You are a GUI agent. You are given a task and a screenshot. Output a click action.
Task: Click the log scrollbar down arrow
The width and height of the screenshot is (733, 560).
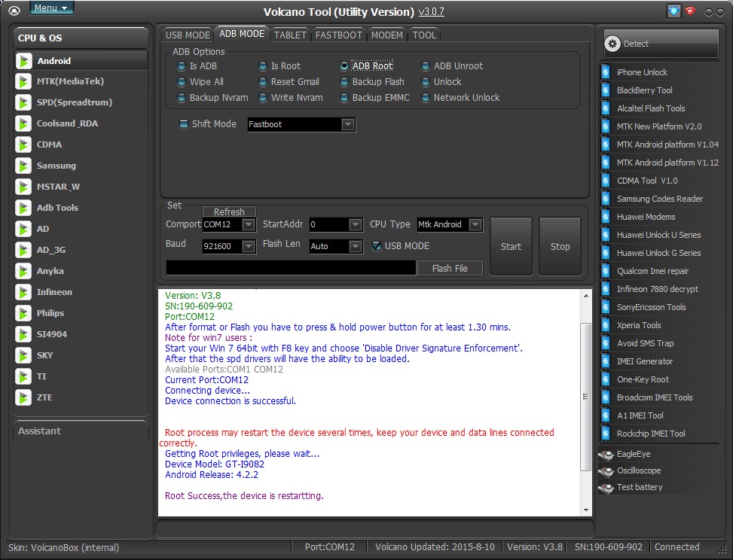586,510
